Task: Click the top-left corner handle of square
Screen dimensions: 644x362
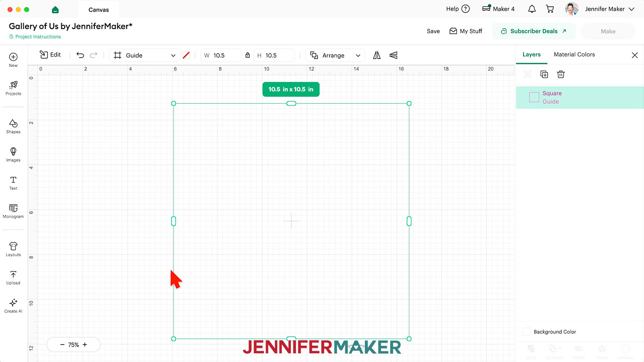Action: pyautogui.click(x=174, y=103)
